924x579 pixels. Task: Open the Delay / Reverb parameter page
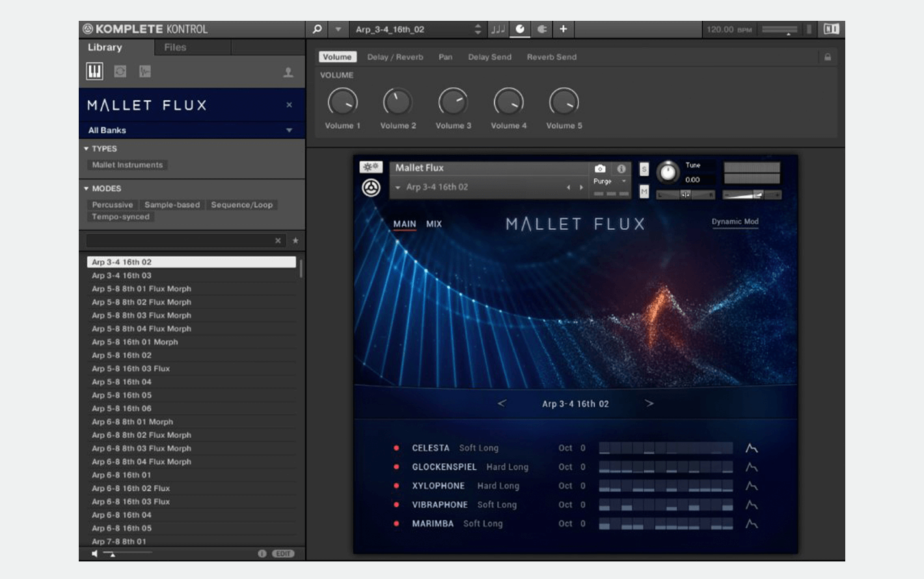point(395,57)
